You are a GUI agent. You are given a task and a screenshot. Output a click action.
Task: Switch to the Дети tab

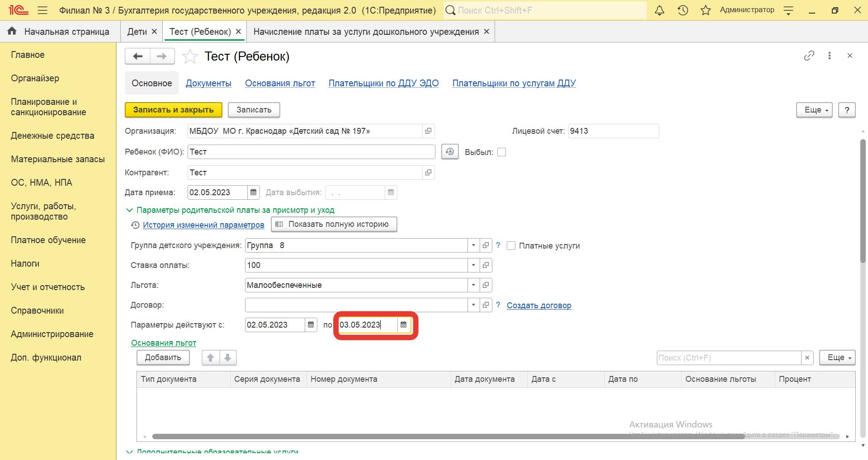tap(137, 32)
